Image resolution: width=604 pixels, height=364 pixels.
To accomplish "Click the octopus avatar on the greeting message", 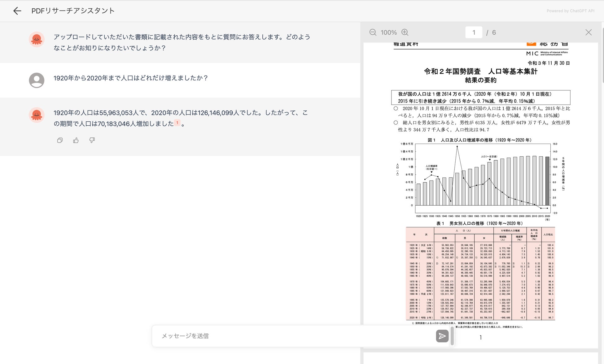I will click(x=37, y=39).
